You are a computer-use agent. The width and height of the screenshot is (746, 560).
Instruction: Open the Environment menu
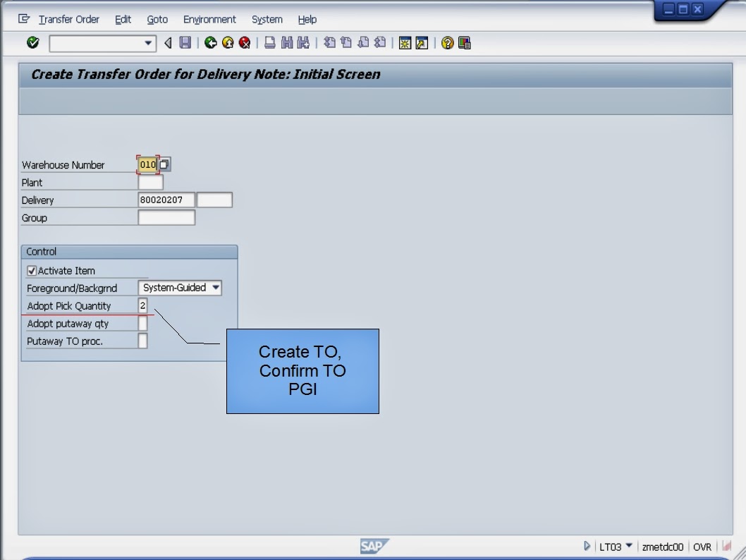tap(209, 19)
